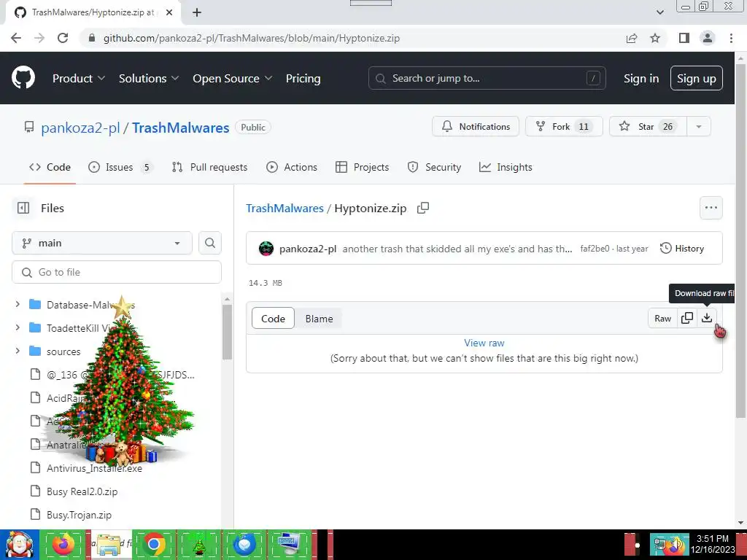Screen dimensions: 747x560
Task: Focus the Search or jump to field
Action: click(487, 78)
